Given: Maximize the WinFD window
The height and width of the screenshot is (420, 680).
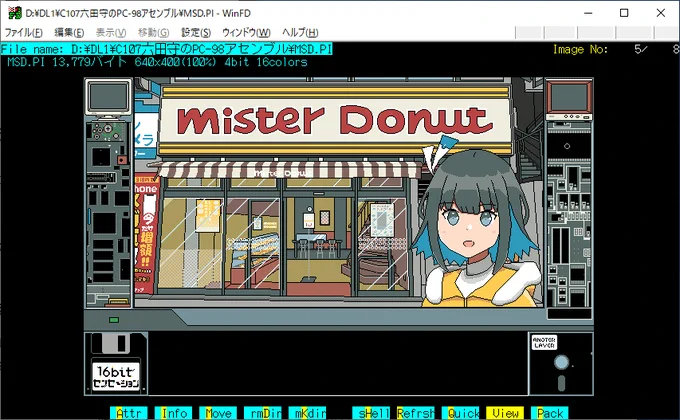Looking at the screenshot, I should pos(624,13).
